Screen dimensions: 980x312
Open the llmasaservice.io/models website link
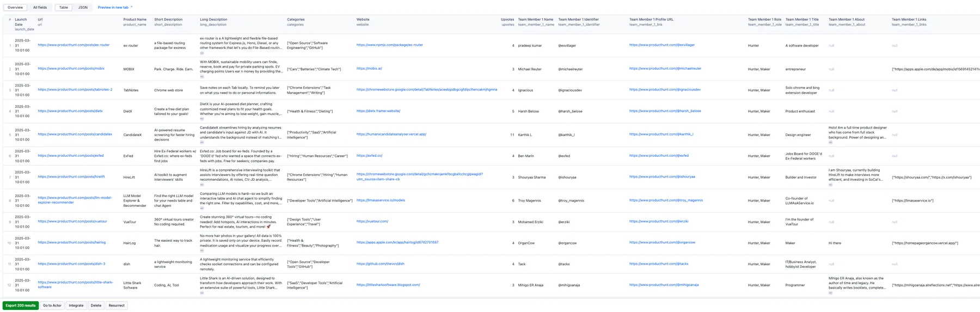tap(381, 200)
